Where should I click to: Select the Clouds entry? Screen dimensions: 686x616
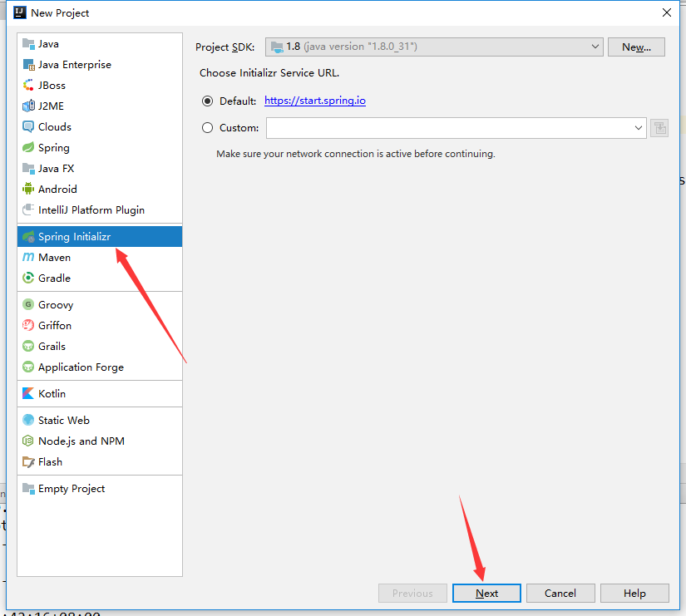(100, 127)
